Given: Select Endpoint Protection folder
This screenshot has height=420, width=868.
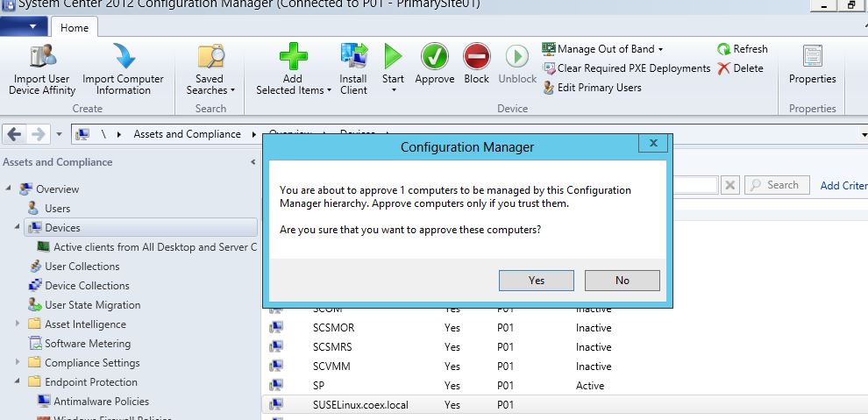Looking at the screenshot, I should [x=91, y=382].
